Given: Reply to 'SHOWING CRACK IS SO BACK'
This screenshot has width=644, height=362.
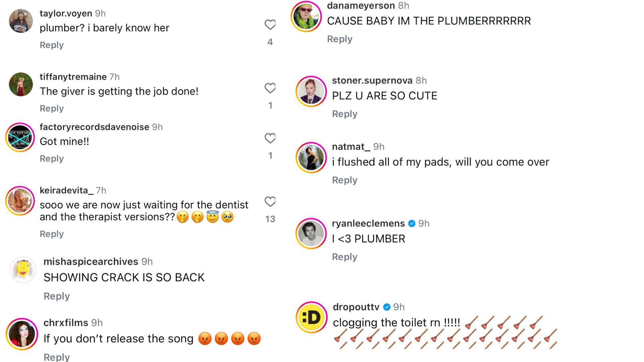Looking at the screenshot, I should pyautogui.click(x=57, y=296).
